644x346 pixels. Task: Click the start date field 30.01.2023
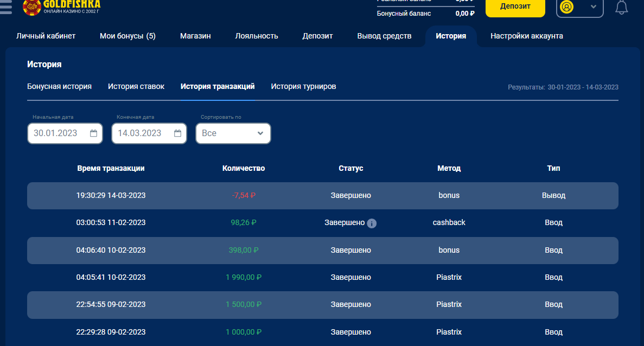tap(65, 133)
